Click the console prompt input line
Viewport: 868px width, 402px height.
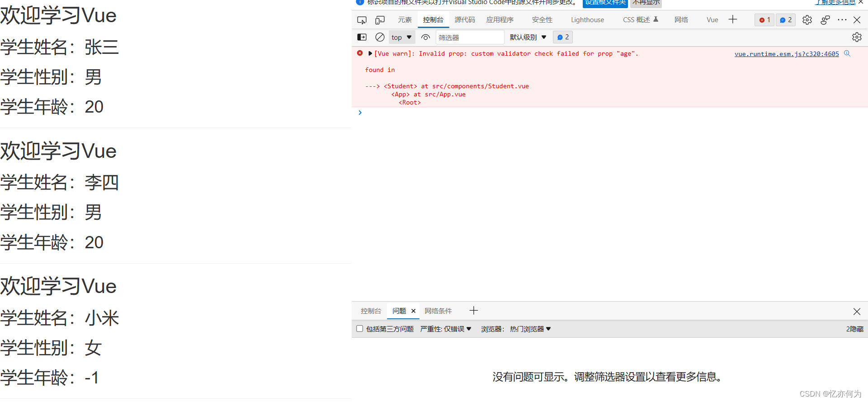click(610, 113)
